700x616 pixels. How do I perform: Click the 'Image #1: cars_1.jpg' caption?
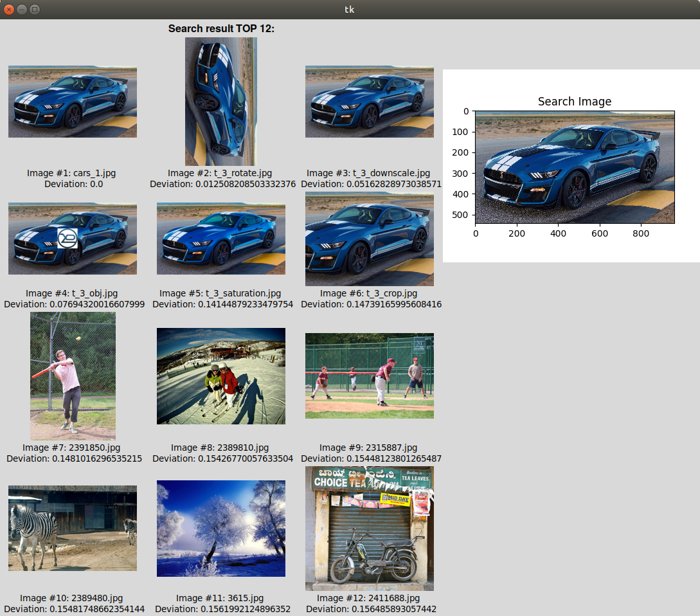click(71, 173)
